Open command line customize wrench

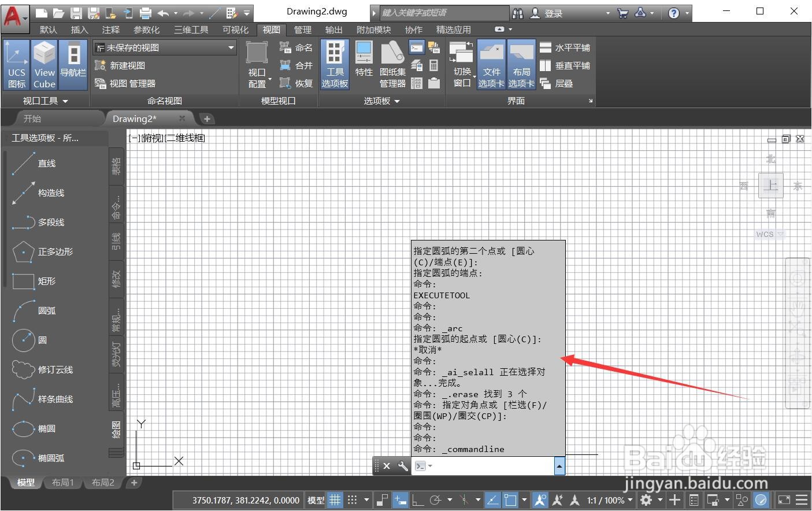[403, 466]
